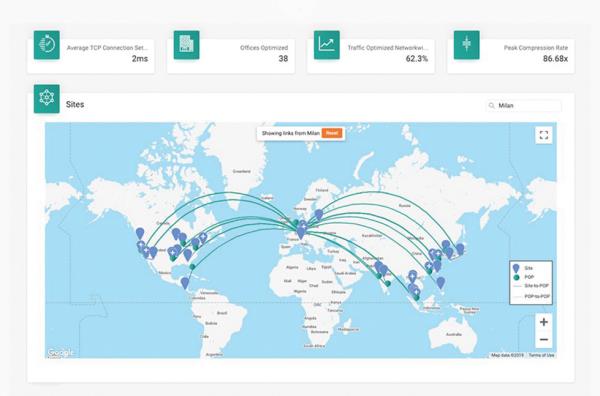Screen dimensions: 600x396
Task: Reset the Milan links filter
Action: tap(332, 133)
